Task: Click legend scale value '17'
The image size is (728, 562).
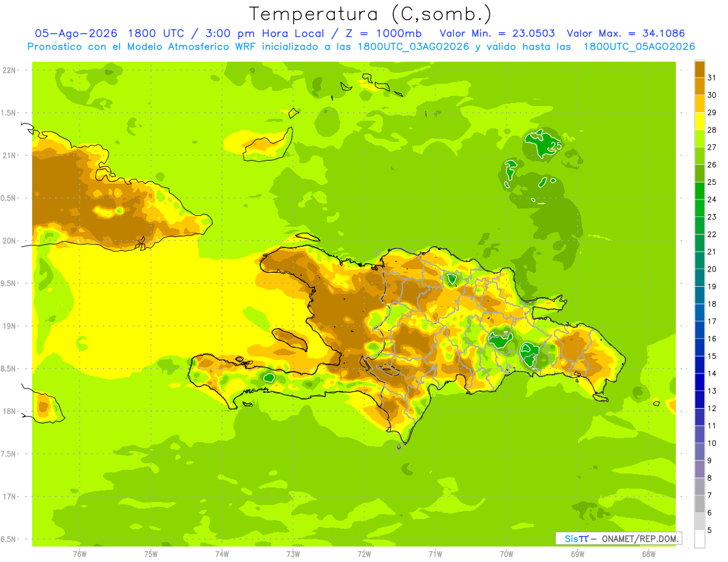Action: 712,321
